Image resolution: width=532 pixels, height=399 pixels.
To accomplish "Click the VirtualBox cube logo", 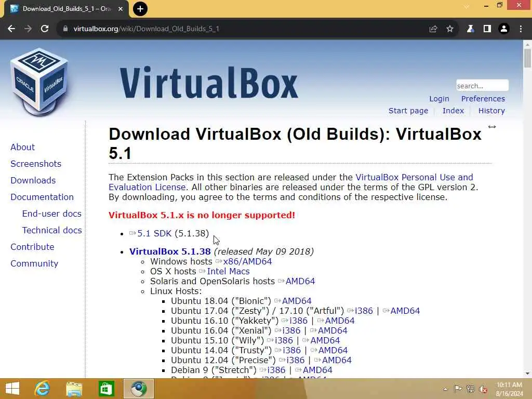I will pyautogui.click(x=39, y=82).
